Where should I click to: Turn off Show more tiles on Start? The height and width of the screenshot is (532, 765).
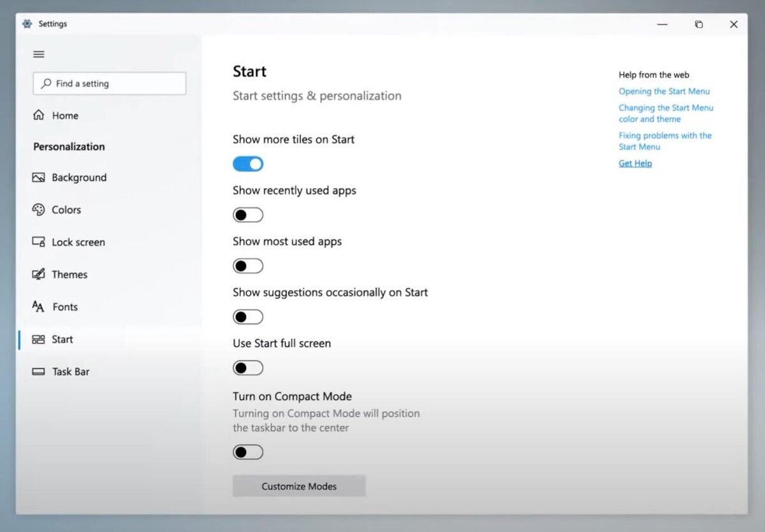pyautogui.click(x=248, y=164)
